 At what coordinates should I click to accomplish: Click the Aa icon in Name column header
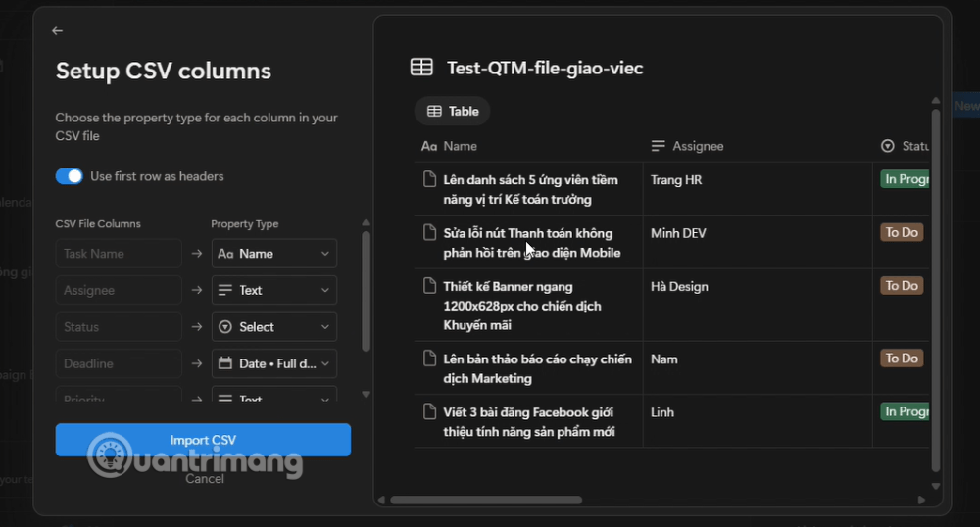429,146
